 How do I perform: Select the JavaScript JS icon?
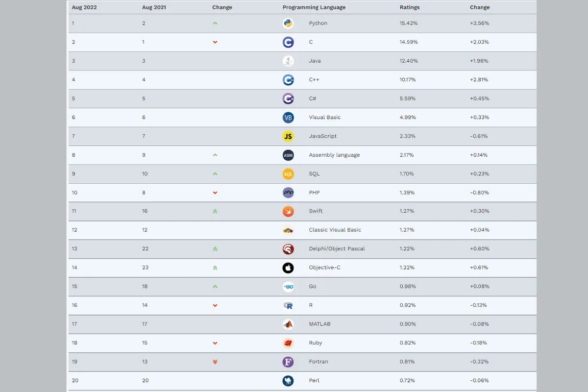[x=288, y=136]
